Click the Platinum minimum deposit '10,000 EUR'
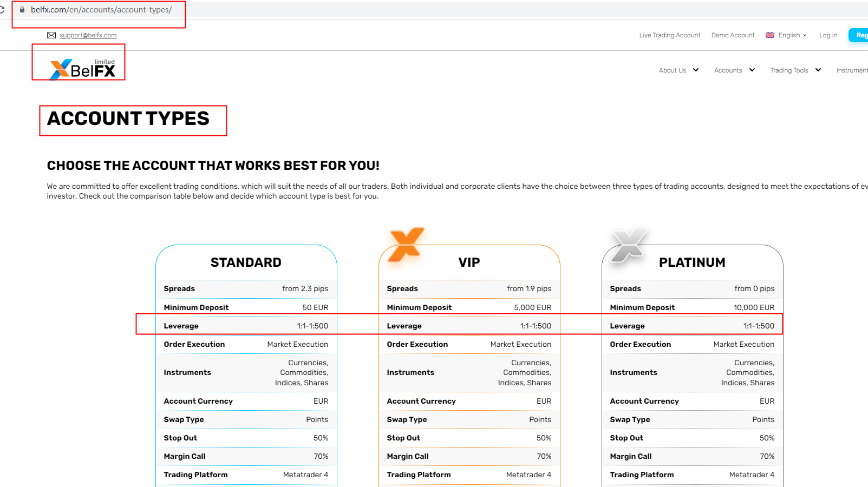868x487 pixels. (754, 307)
